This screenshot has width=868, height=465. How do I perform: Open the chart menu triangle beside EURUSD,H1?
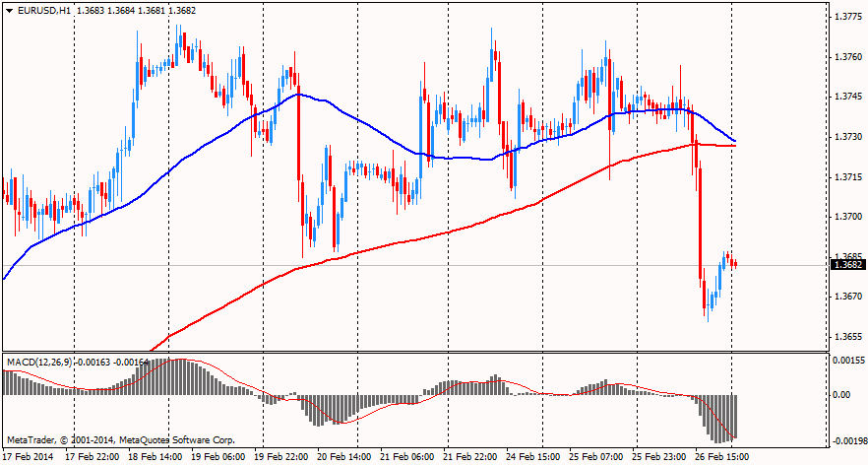click(x=10, y=11)
